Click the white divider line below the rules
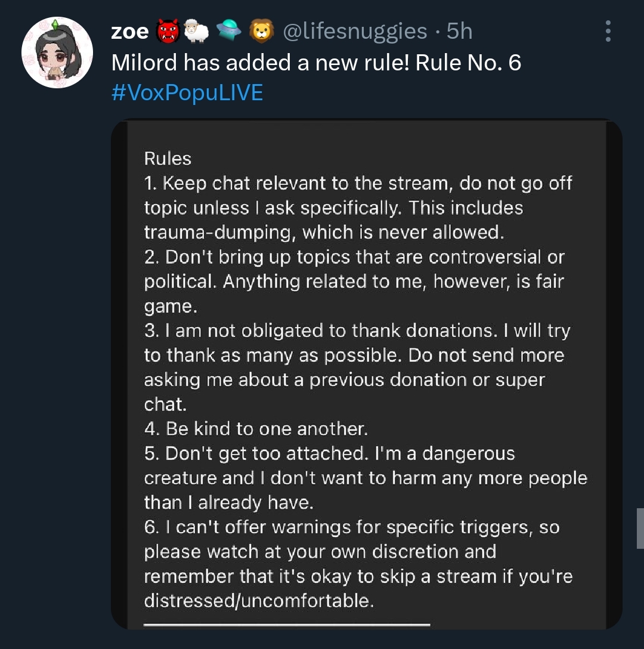Screen dimensions: 644x649 pos(287,625)
